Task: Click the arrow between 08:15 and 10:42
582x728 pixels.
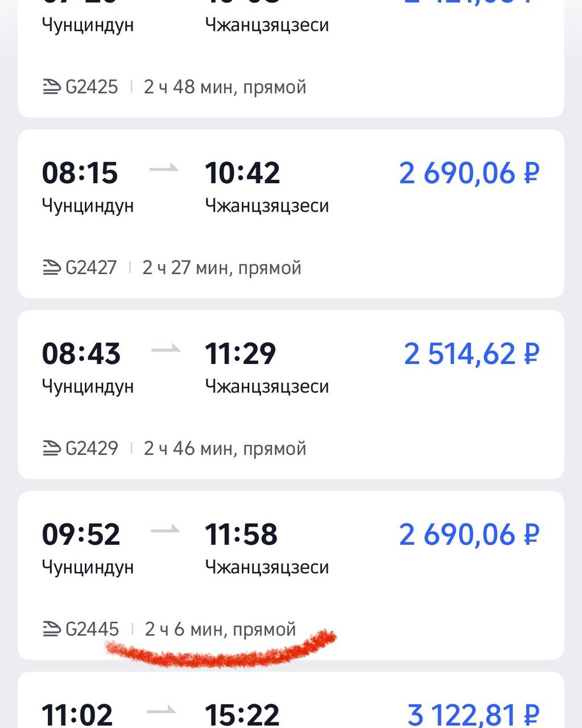Action: click(164, 169)
